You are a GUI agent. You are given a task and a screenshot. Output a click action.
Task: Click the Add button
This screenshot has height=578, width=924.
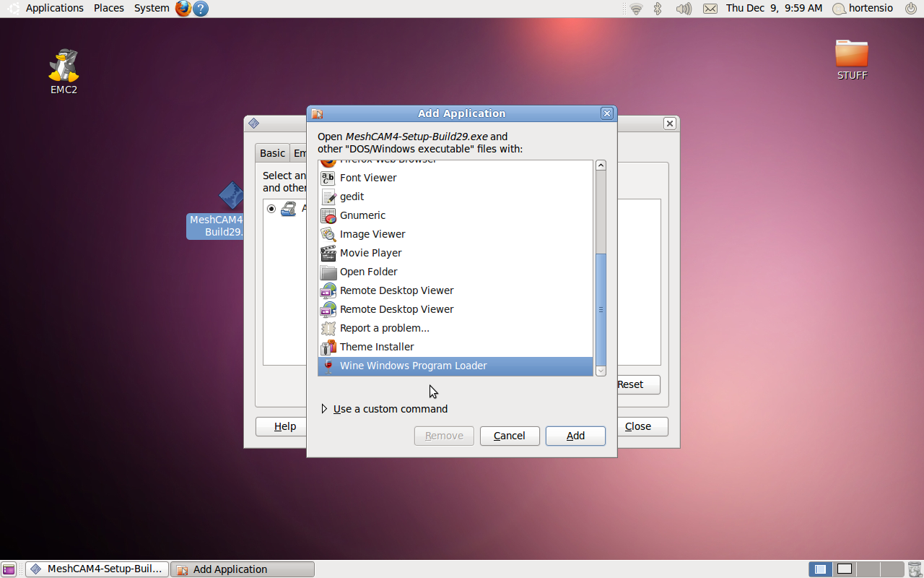click(x=575, y=436)
